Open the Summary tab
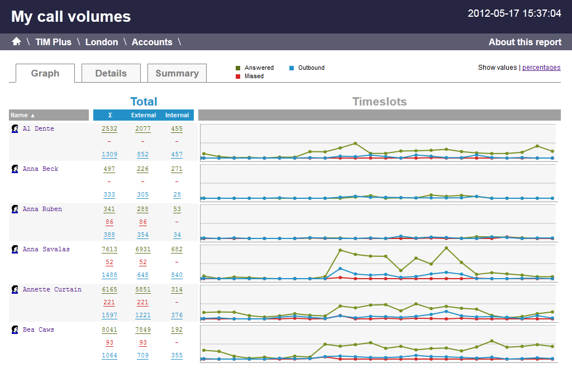 click(x=177, y=73)
